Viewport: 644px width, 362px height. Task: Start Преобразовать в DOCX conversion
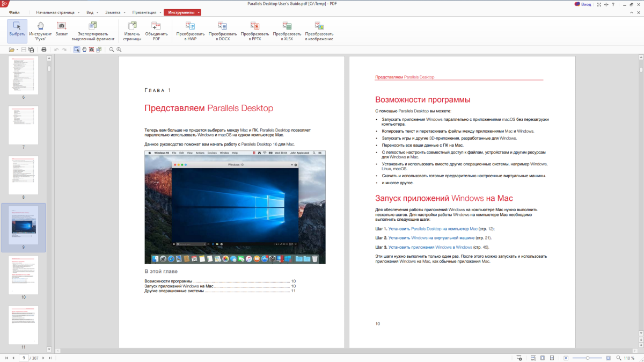pos(223,31)
